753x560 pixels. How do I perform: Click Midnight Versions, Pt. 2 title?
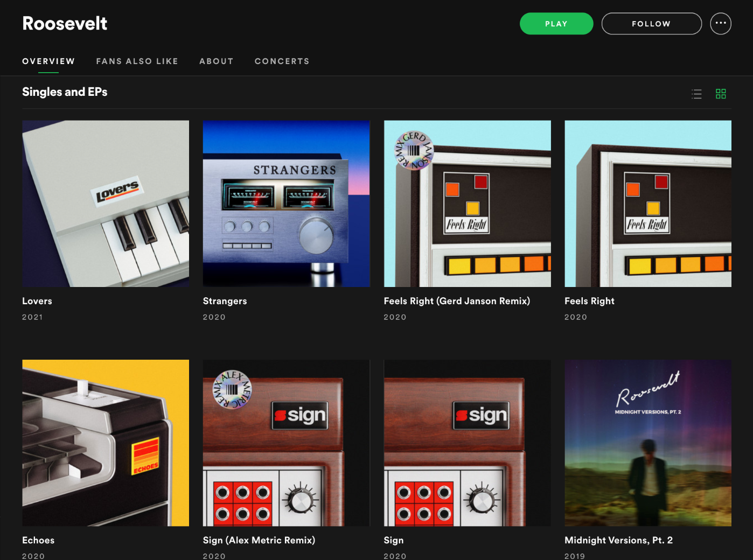point(619,540)
